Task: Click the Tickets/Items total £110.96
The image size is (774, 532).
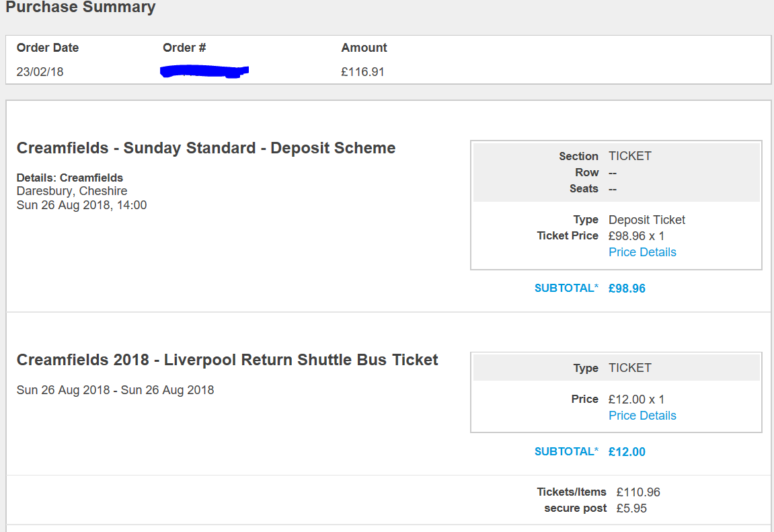Action: pos(638,492)
